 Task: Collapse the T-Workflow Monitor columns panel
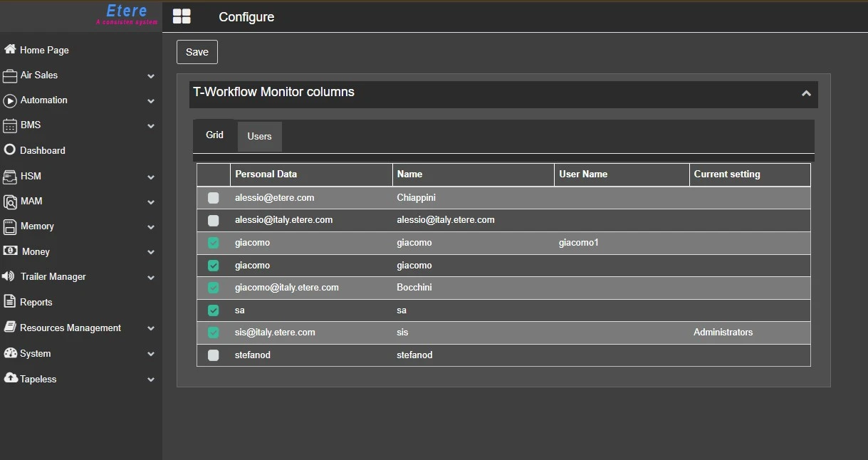[806, 93]
